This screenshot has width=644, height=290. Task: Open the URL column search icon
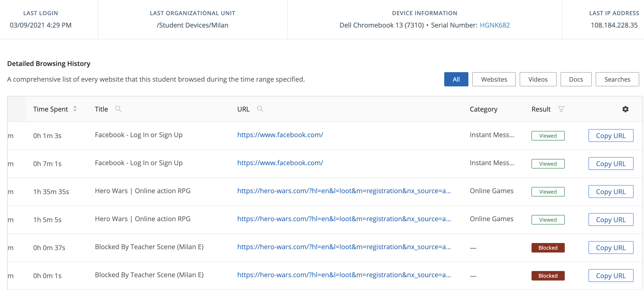point(260,109)
